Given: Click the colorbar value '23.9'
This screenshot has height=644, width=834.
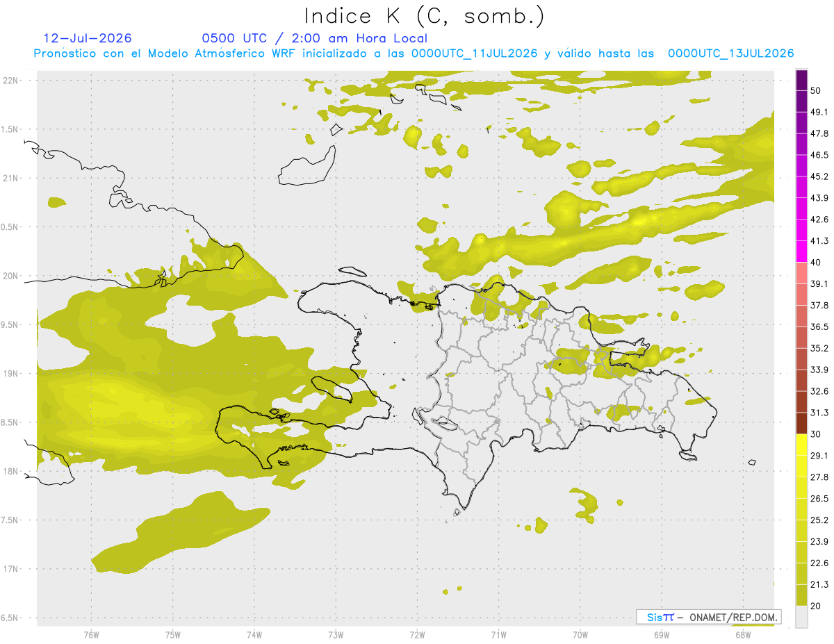Looking at the screenshot, I should pyautogui.click(x=819, y=542).
